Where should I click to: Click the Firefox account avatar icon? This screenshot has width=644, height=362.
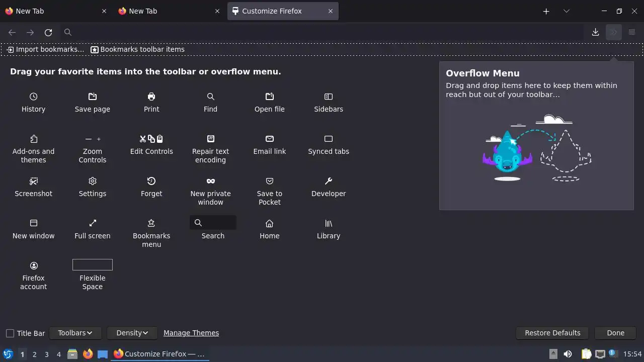33,265
